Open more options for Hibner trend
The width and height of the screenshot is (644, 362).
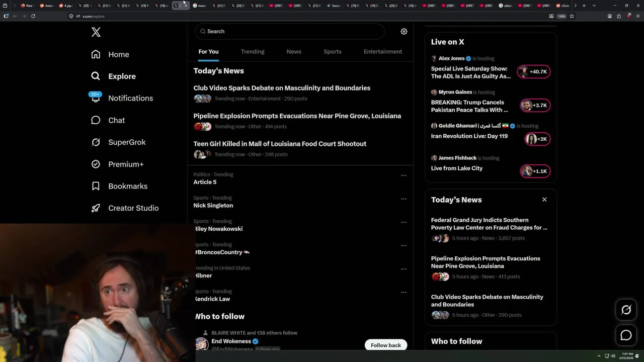pyautogui.click(x=404, y=269)
